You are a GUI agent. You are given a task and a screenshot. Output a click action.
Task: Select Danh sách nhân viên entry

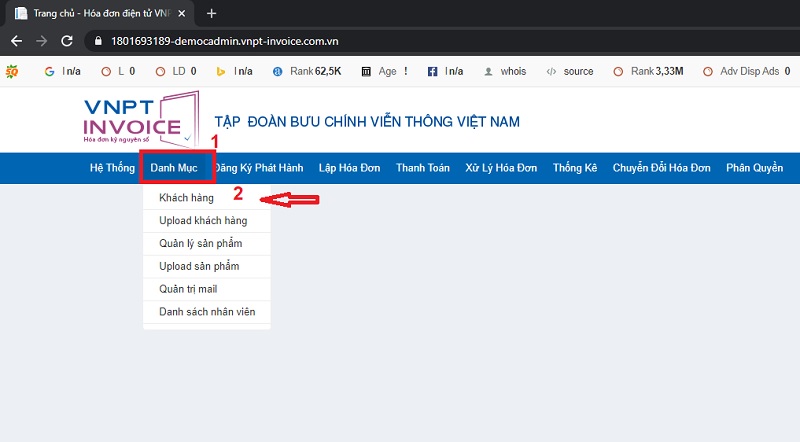coord(207,312)
